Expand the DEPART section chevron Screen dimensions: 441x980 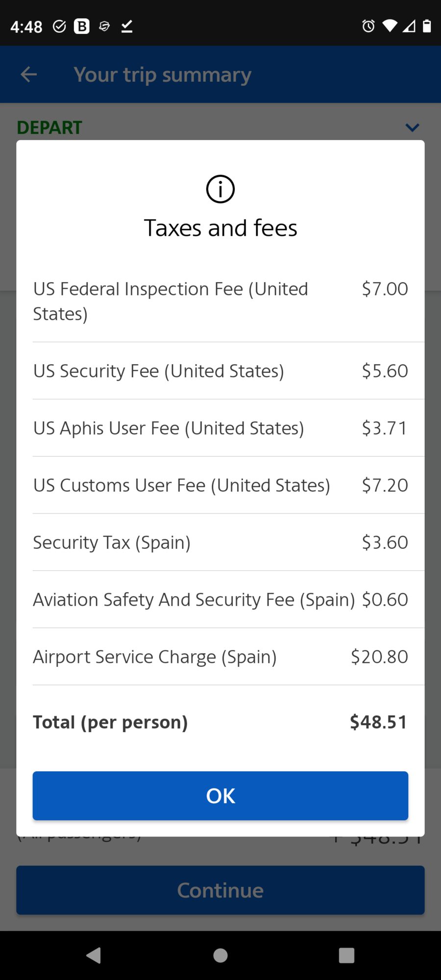point(413,127)
